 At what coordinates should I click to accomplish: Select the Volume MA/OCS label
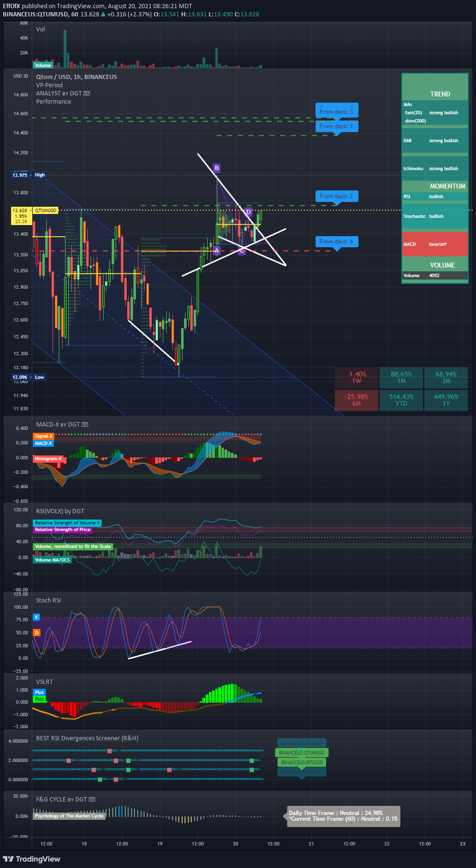coord(52,560)
